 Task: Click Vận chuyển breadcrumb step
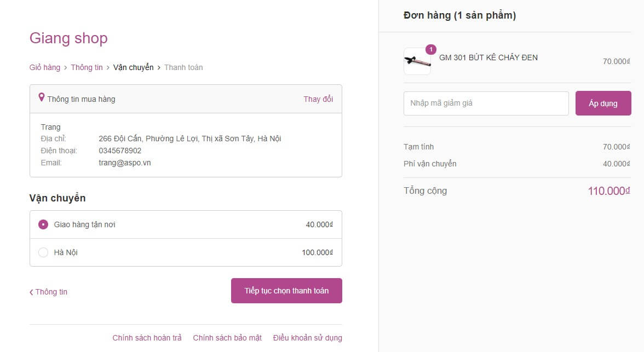[x=133, y=67]
